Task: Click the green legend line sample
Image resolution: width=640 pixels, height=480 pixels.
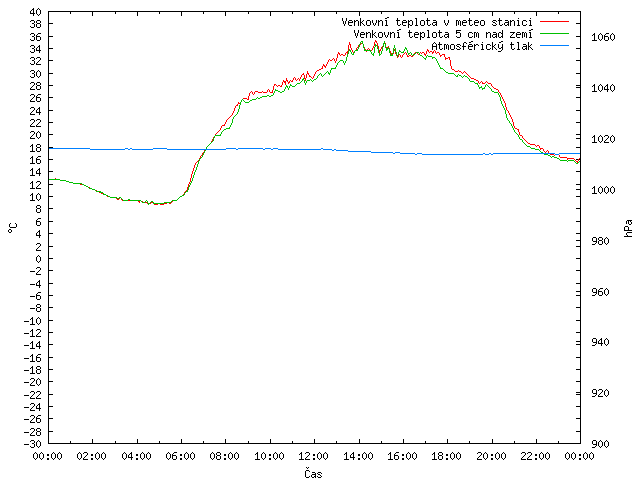Action: [x=554, y=33]
